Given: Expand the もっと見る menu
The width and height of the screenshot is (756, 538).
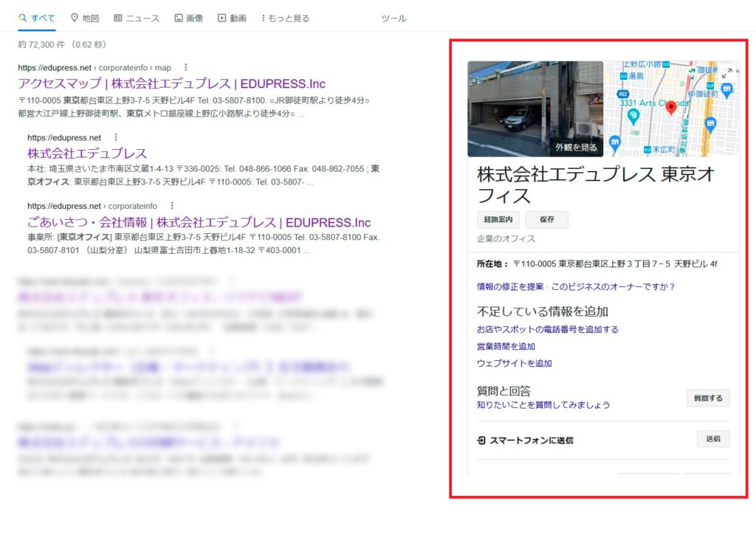Looking at the screenshot, I should (286, 18).
